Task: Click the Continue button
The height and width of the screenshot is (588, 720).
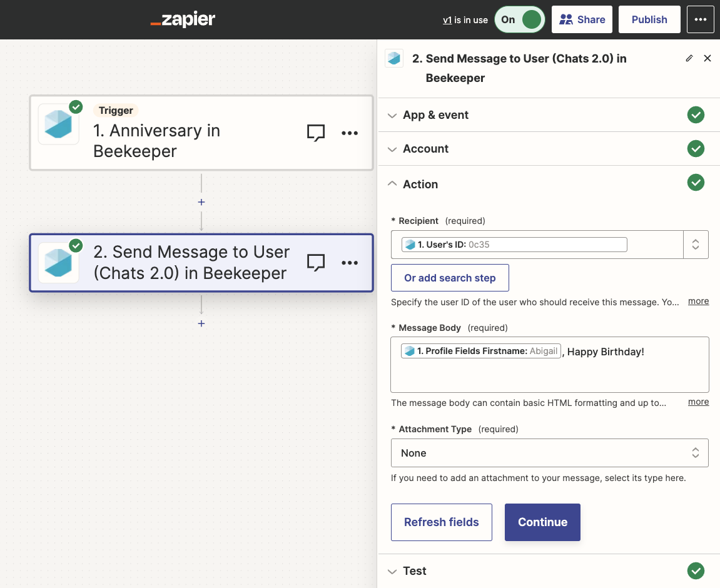Action: [542, 522]
